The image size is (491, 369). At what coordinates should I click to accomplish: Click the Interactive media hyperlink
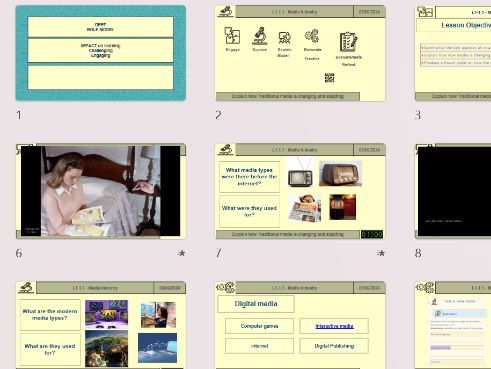click(334, 326)
